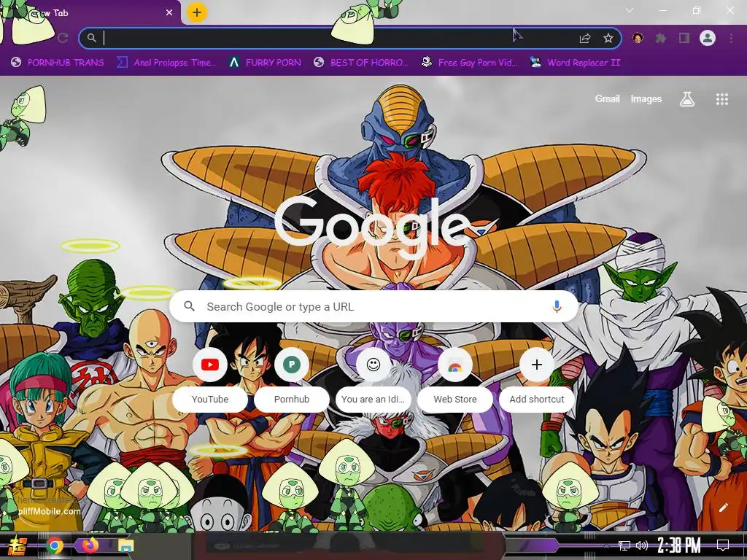
Task: Open the YouTube shortcut tile
Action: pyautogui.click(x=209, y=381)
